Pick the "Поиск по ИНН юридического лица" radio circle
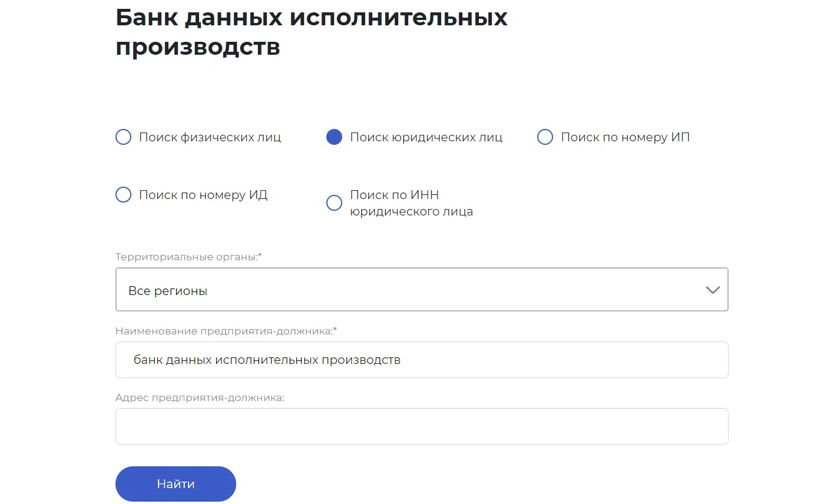The image size is (837, 504). (x=334, y=203)
